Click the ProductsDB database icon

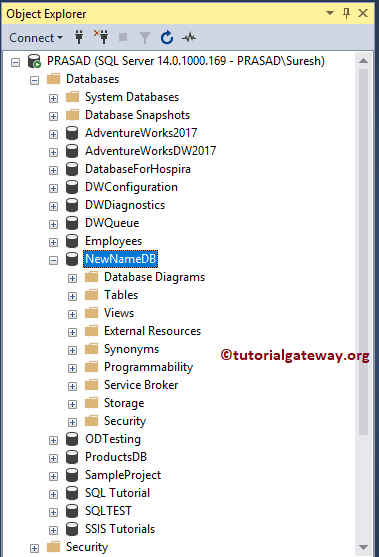point(72,457)
